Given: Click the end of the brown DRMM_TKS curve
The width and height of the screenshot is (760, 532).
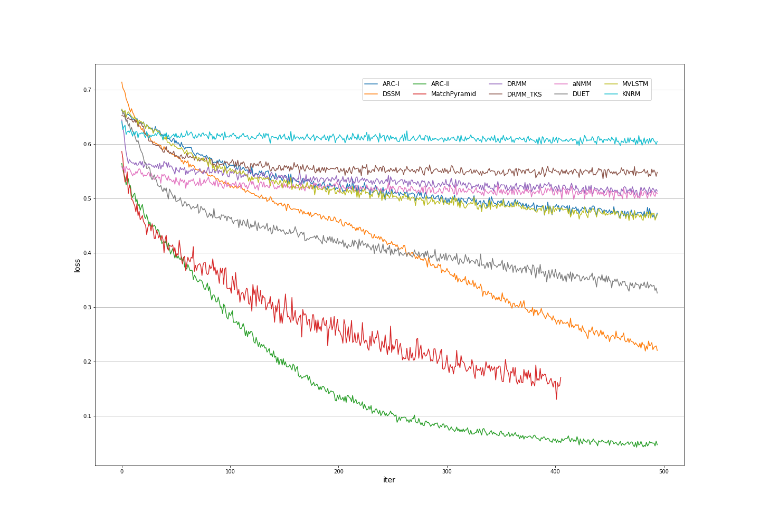Looking at the screenshot, I should pyautogui.click(x=657, y=172).
